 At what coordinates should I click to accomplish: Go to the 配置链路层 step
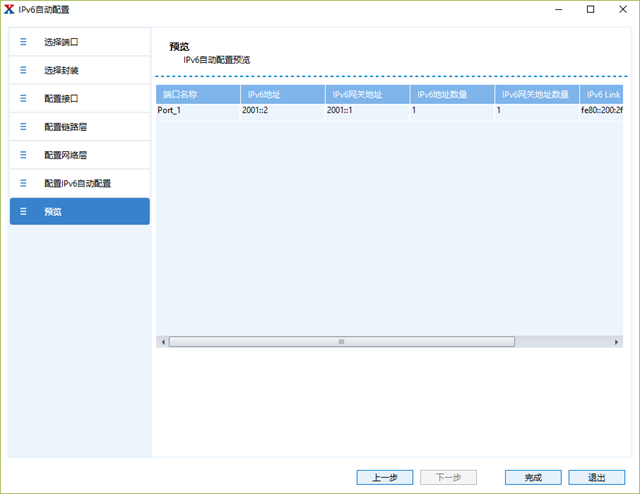pyautogui.click(x=80, y=127)
